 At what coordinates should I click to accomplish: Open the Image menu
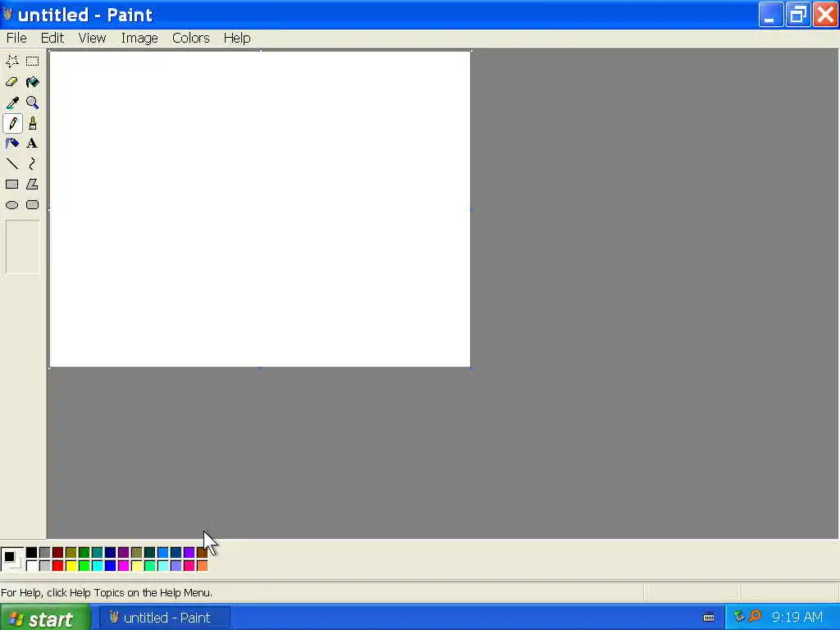click(139, 38)
